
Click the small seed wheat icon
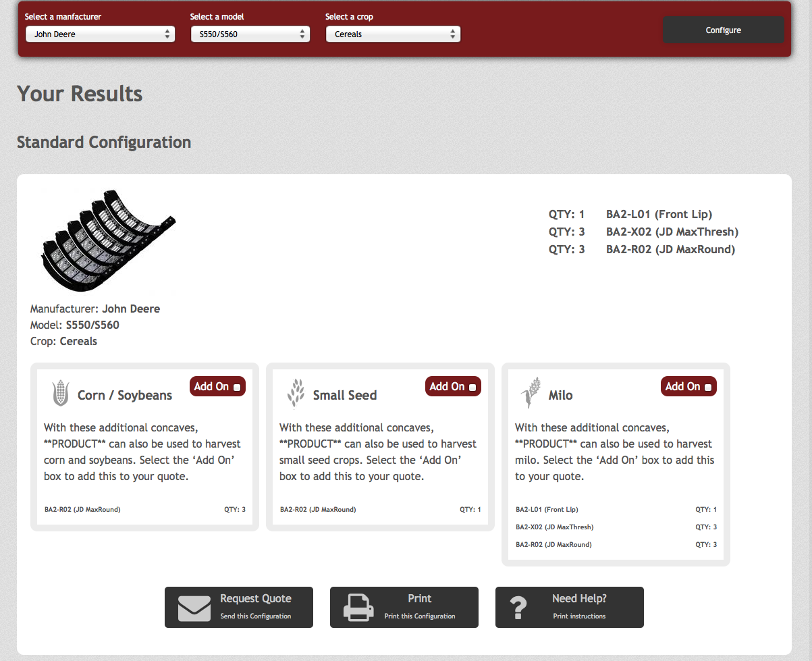296,394
